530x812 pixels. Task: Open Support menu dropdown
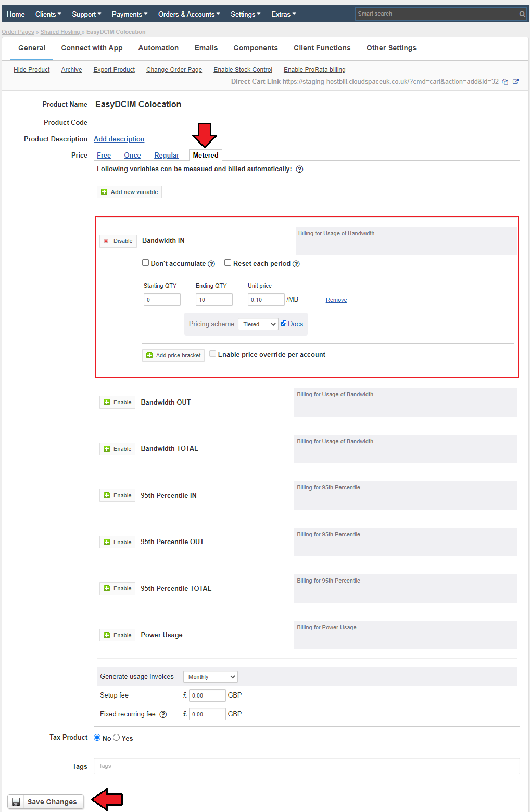(x=86, y=14)
